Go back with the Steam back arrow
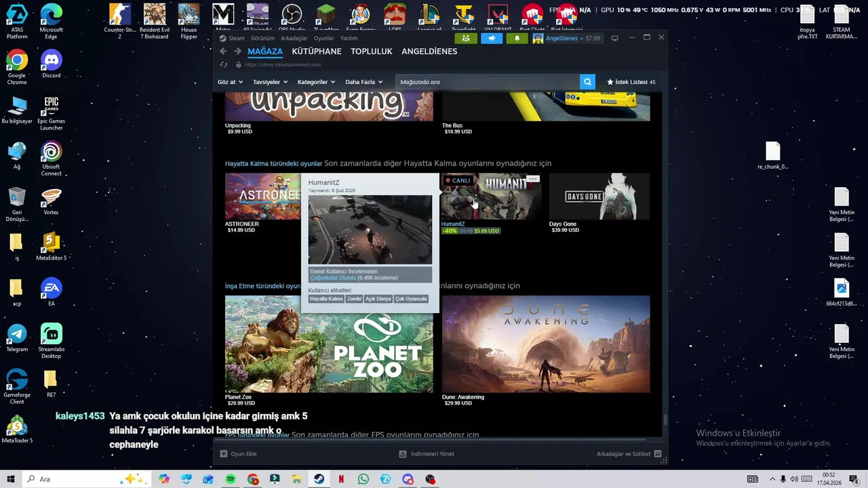 pyautogui.click(x=223, y=52)
